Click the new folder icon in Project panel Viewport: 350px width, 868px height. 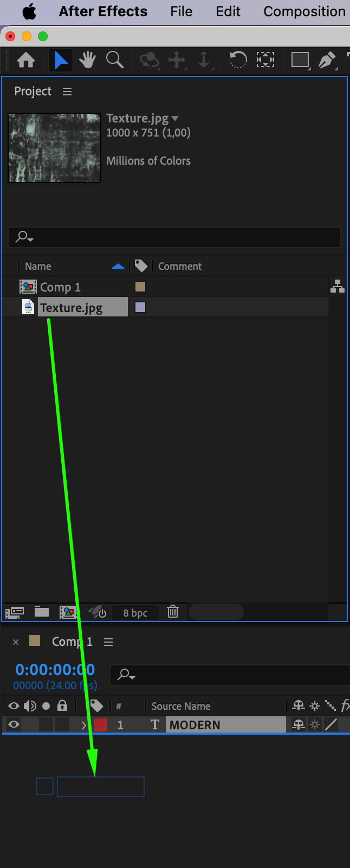(42, 612)
